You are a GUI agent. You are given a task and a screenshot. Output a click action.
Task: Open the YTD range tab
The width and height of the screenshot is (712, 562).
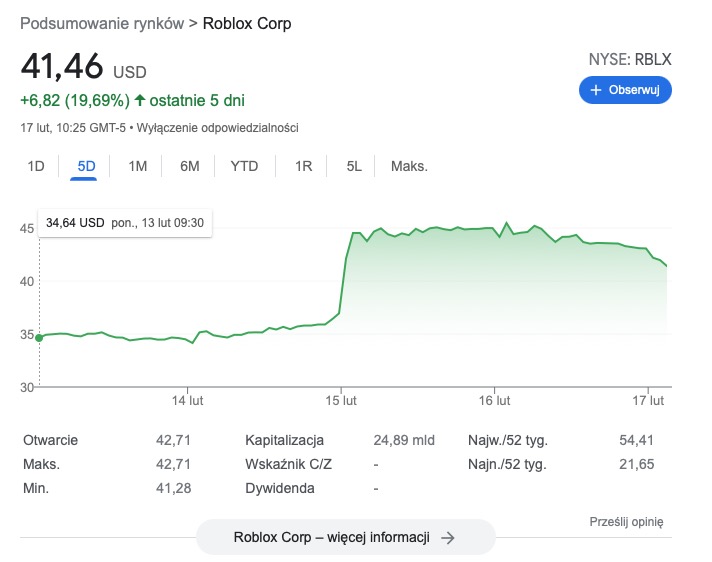click(244, 166)
